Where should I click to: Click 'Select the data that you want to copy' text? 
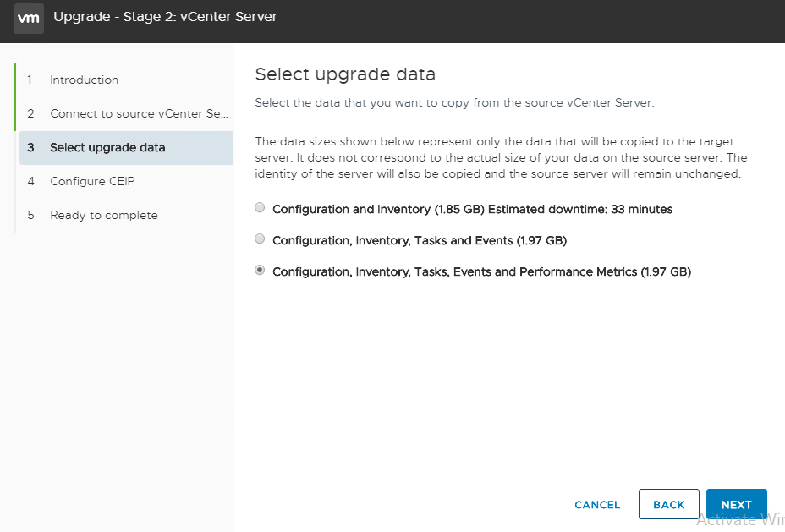coord(454,102)
